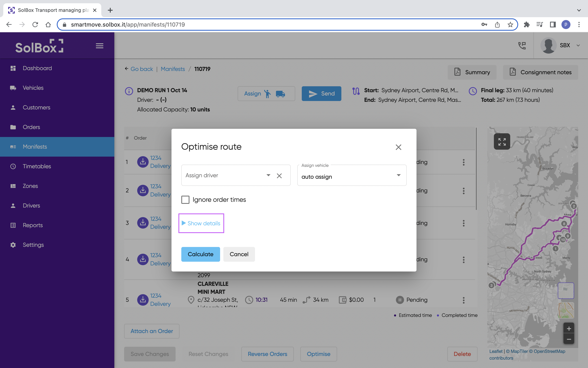Click delivery icon in row 3
The height and width of the screenshot is (368, 588).
point(143,223)
